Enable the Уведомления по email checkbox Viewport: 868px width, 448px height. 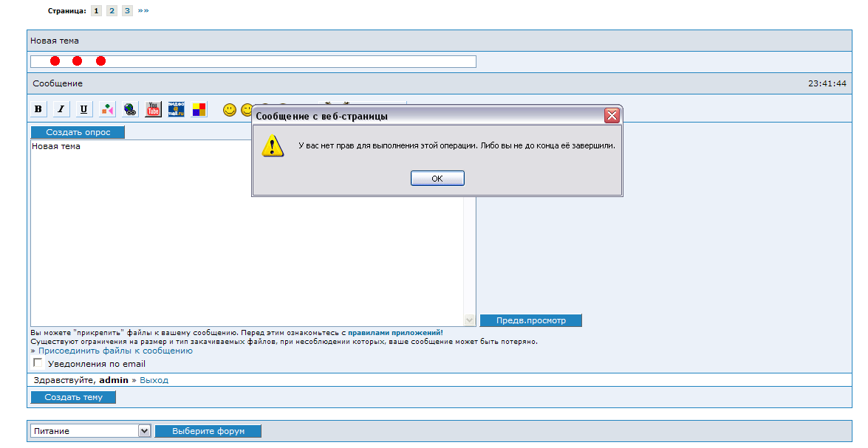tap(38, 363)
